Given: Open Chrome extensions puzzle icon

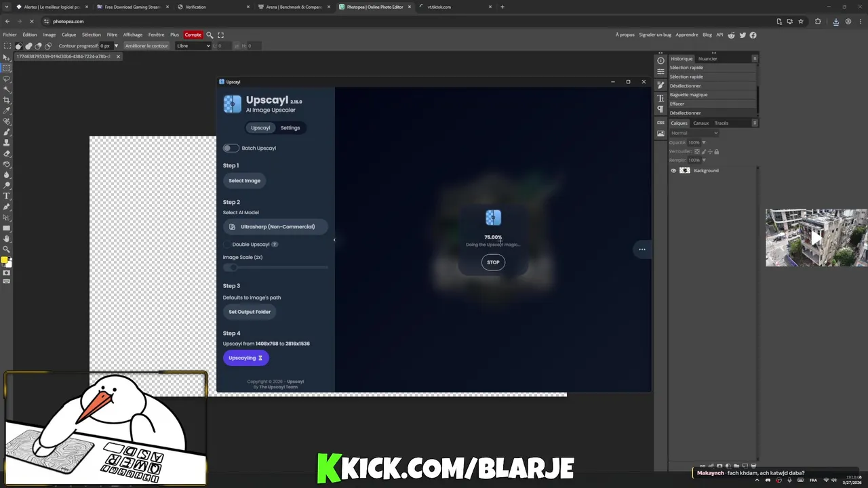Looking at the screenshot, I should 818,21.
